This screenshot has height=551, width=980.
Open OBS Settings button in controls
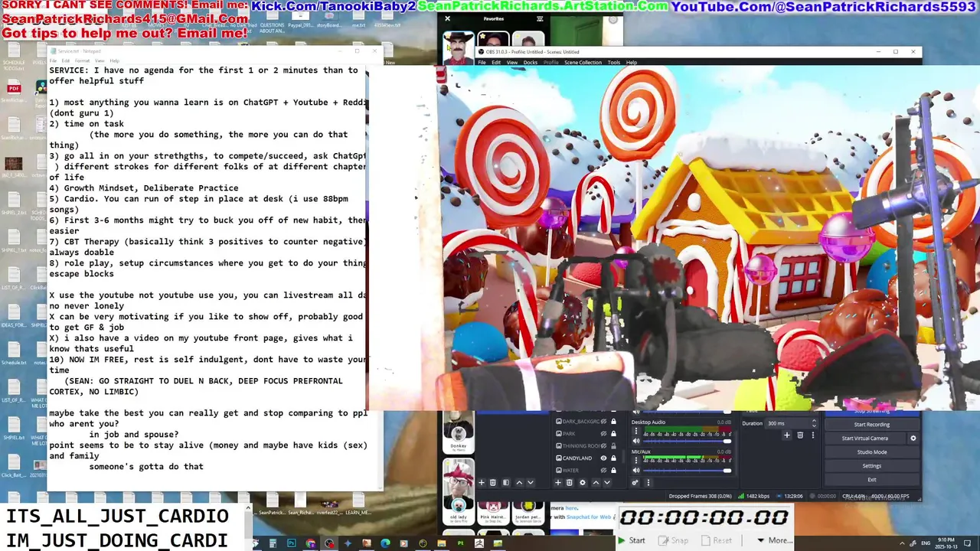point(871,466)
